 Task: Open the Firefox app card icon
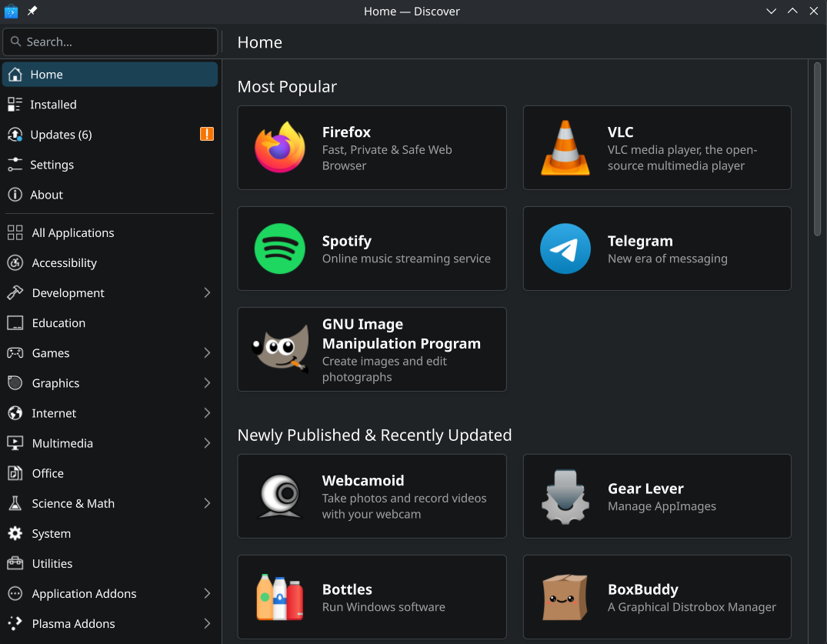click(279, 148)
